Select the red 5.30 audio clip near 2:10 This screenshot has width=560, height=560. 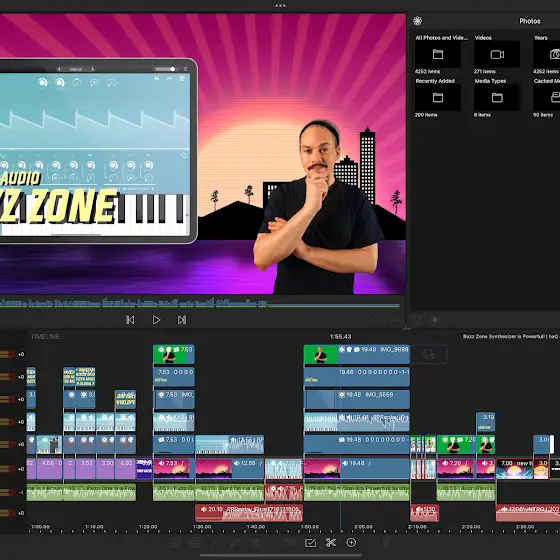click(425, 513)
